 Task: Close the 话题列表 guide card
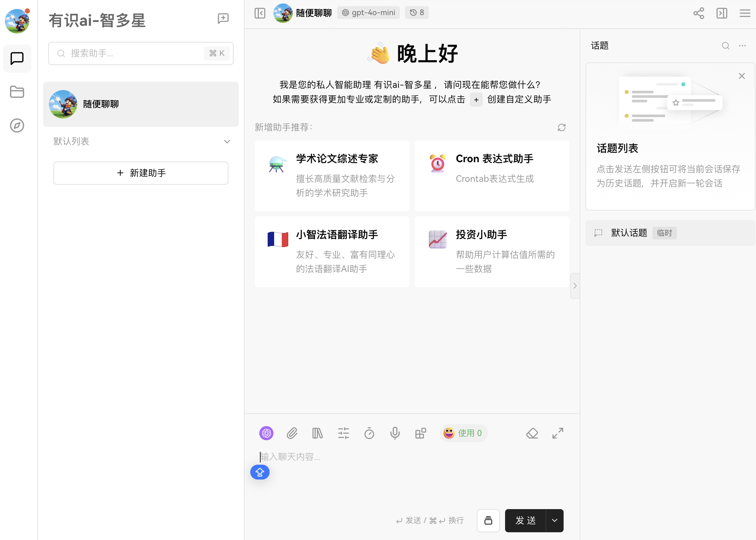pyautogui.click(x=742, y=76)
